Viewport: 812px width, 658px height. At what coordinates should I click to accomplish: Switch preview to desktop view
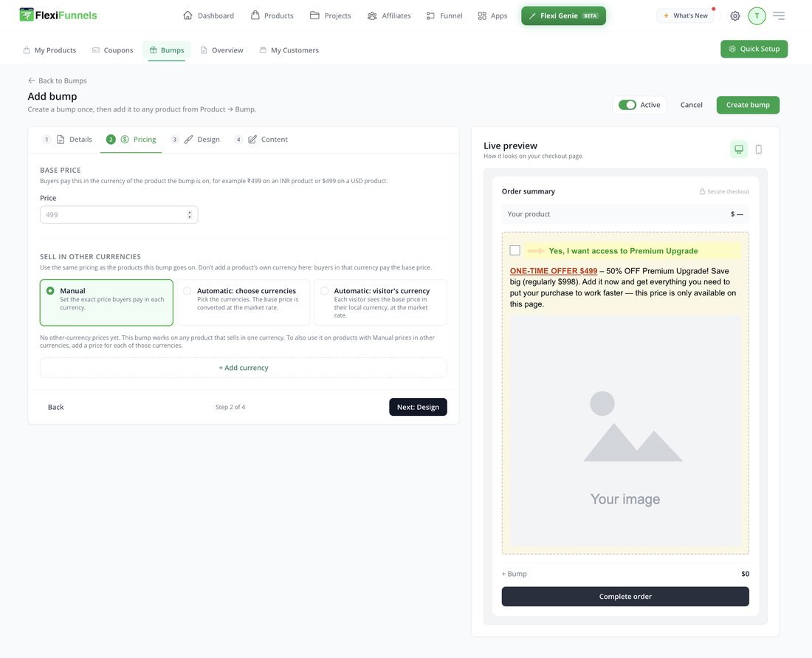739,149
